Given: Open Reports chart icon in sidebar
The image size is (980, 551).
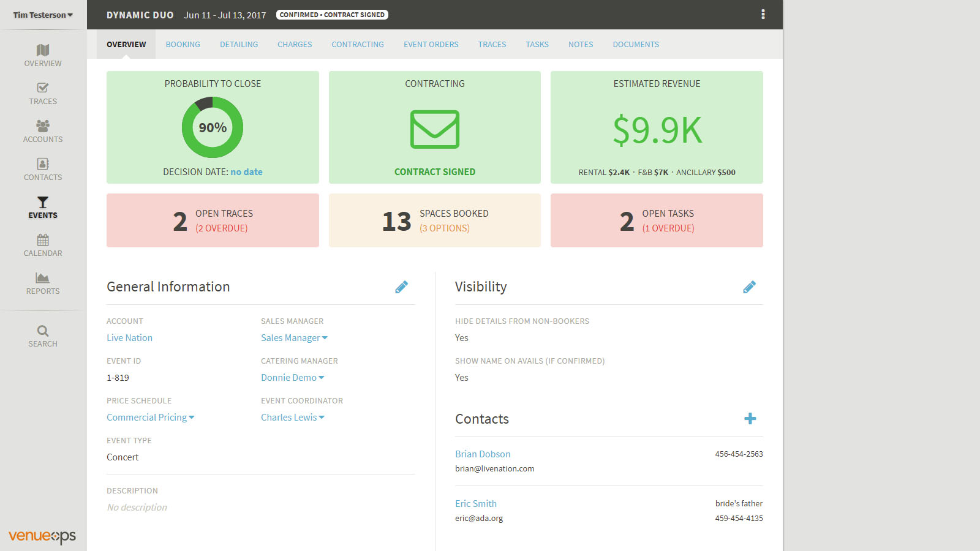Looking at the screenshot, I should pos(43,278).
